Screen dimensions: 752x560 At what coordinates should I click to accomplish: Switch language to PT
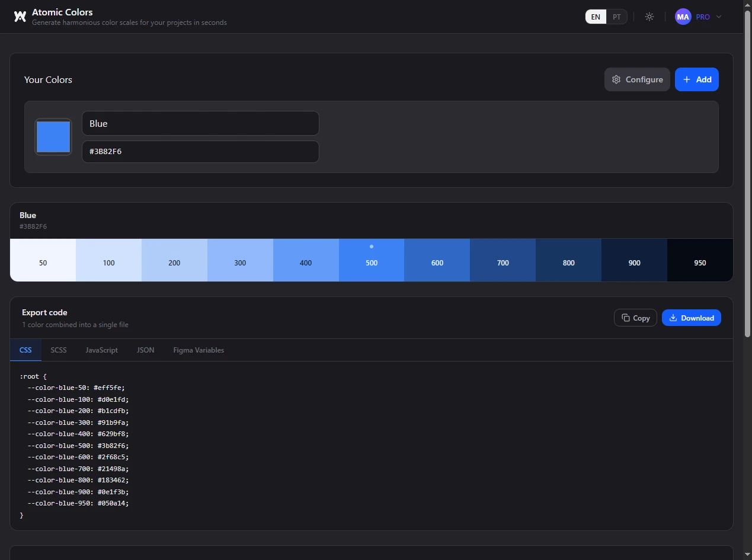coord(617,17)
